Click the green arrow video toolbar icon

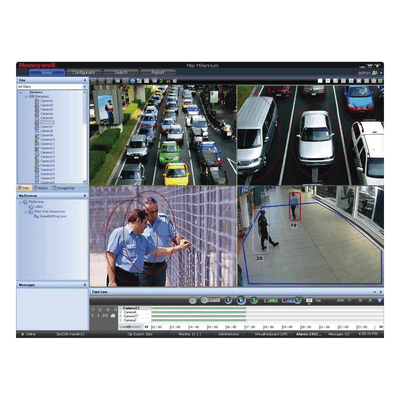[161, 81]
